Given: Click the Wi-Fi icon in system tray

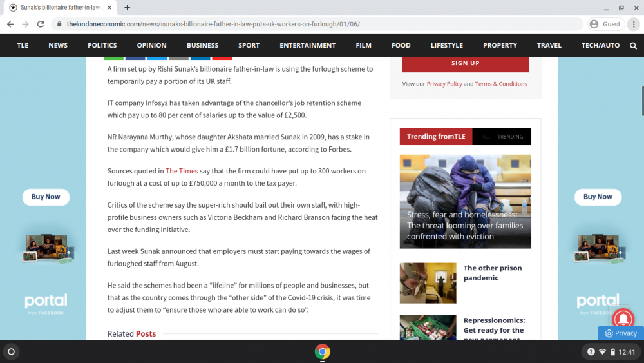Looking at the screenshot, I should click(602, 352).
